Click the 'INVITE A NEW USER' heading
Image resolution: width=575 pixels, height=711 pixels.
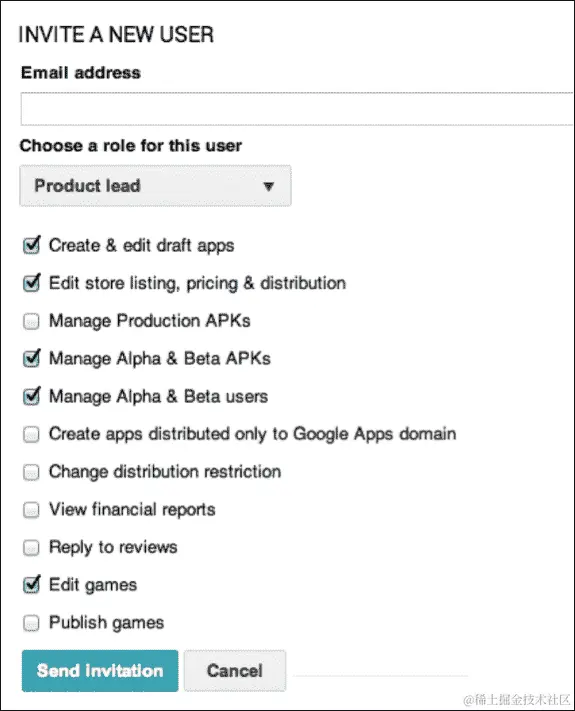116,35
